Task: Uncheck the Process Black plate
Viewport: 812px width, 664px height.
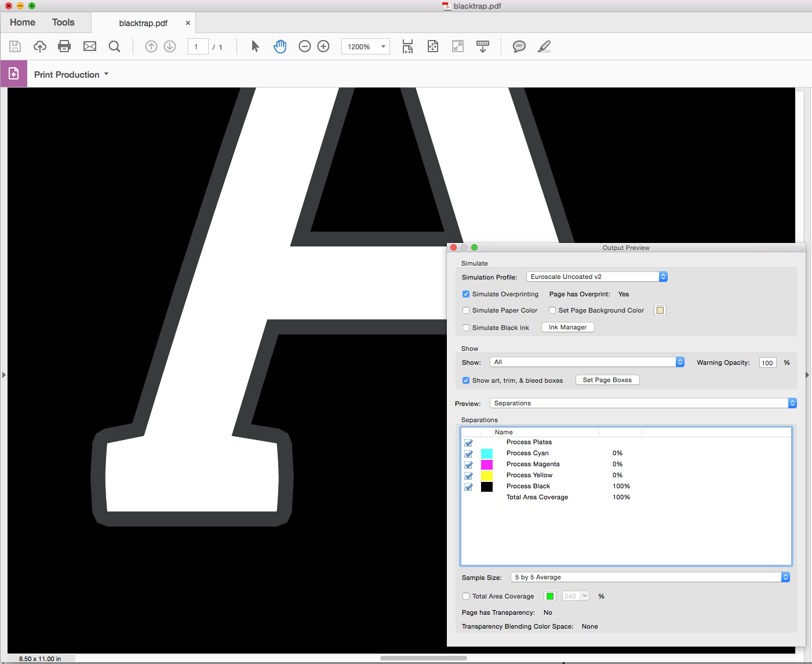Action: click(469, 487)
